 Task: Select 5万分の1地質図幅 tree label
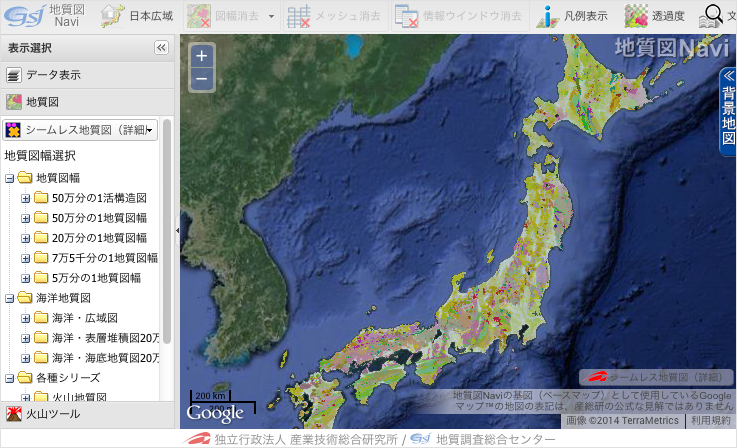[96, 278]
